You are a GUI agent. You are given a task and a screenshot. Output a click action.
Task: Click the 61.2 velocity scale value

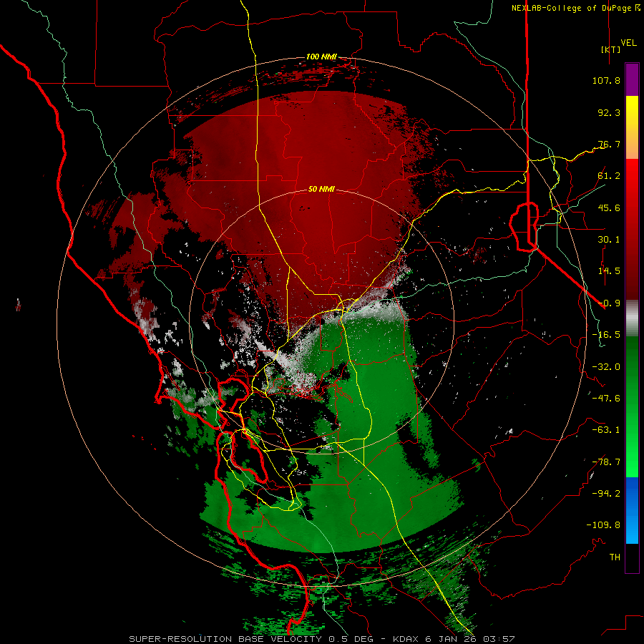[x=609, y=176]
